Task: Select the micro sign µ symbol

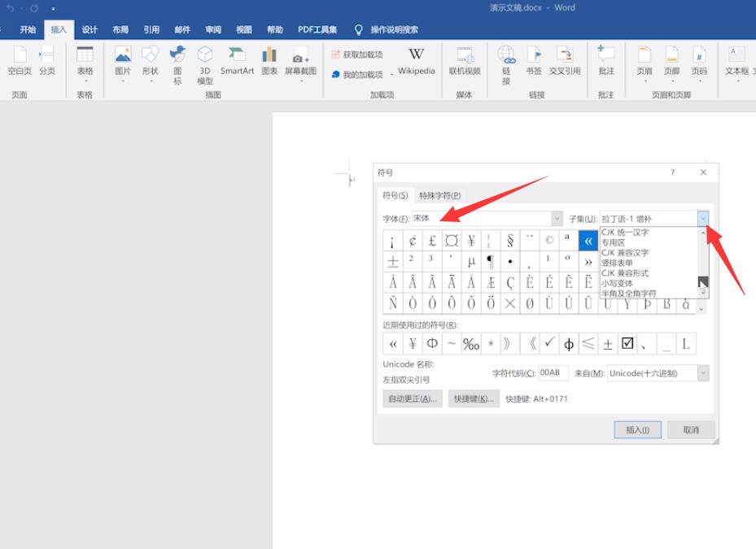Action: click(471, 261)
